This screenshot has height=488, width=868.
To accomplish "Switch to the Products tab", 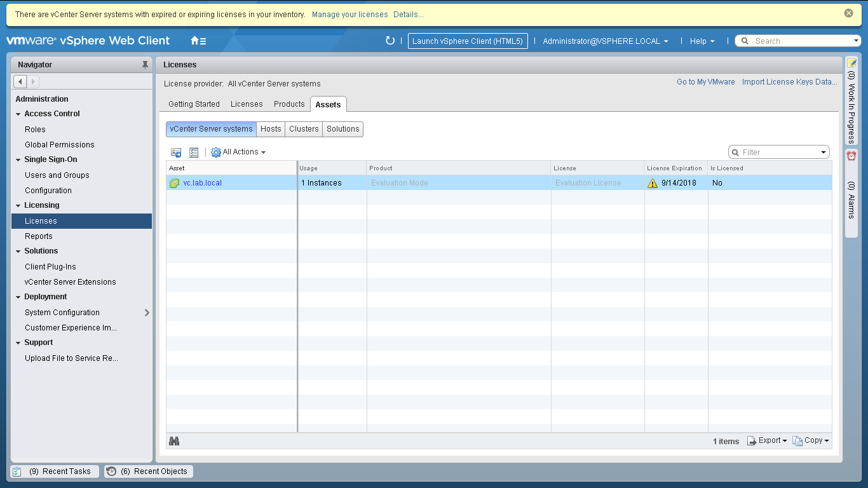I will click(x=289, y=104).
